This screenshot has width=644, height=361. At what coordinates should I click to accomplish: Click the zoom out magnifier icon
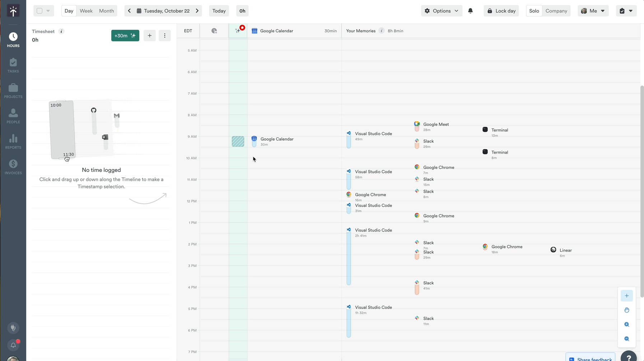point(626,339)
